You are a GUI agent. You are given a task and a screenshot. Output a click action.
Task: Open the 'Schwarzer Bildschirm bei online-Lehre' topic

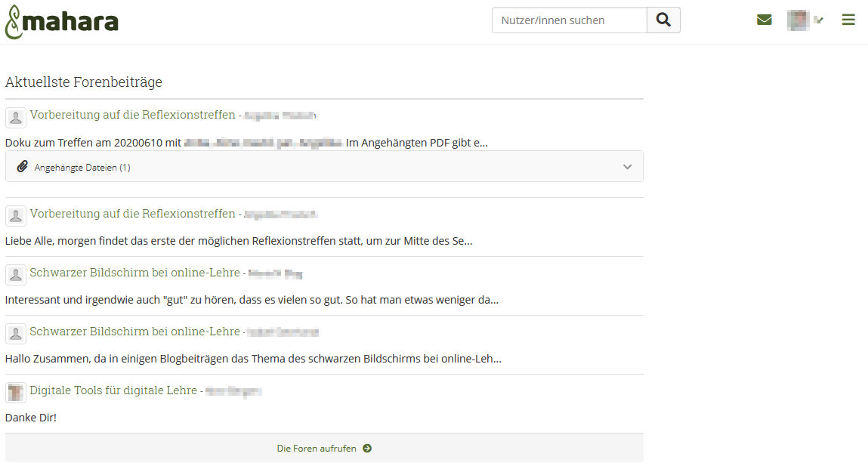(134, 273)
